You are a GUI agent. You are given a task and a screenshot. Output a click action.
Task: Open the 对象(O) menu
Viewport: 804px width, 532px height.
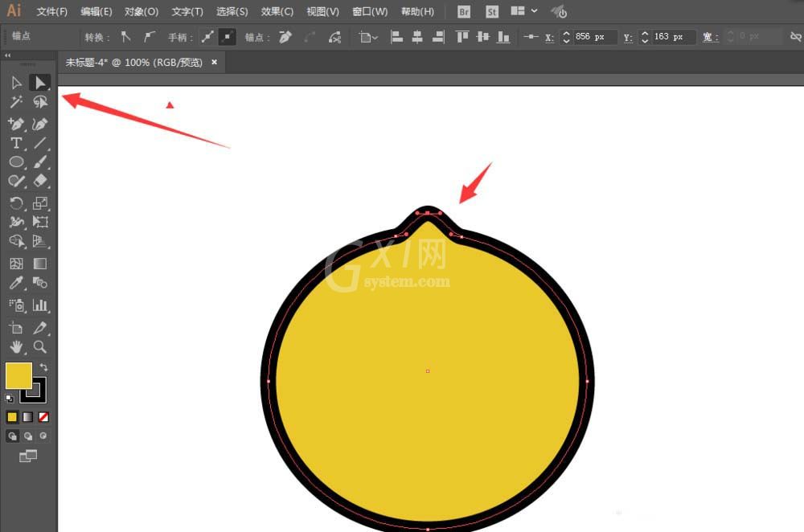pos(142,11)
